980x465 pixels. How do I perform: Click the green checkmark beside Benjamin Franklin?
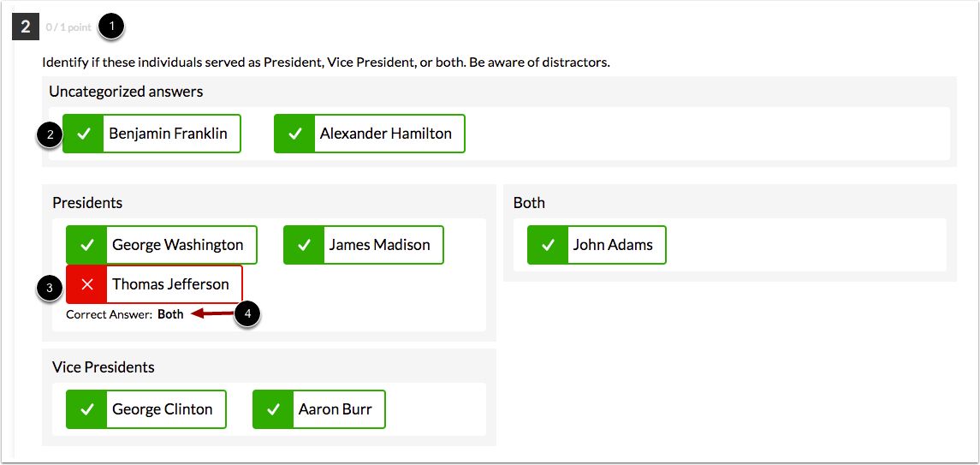(84, 134)
